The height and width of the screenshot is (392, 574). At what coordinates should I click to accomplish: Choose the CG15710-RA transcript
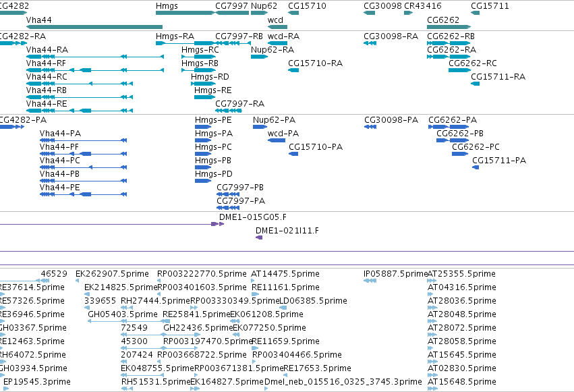click(293, 70)
